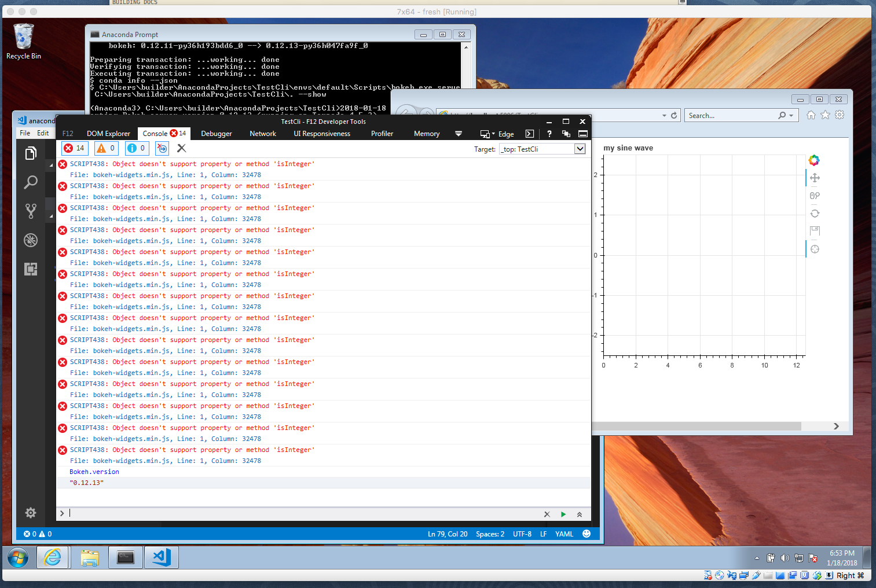876x588 pixels.
Task: Refresh the page in Internet Explorer
Action: pos(674,116)
